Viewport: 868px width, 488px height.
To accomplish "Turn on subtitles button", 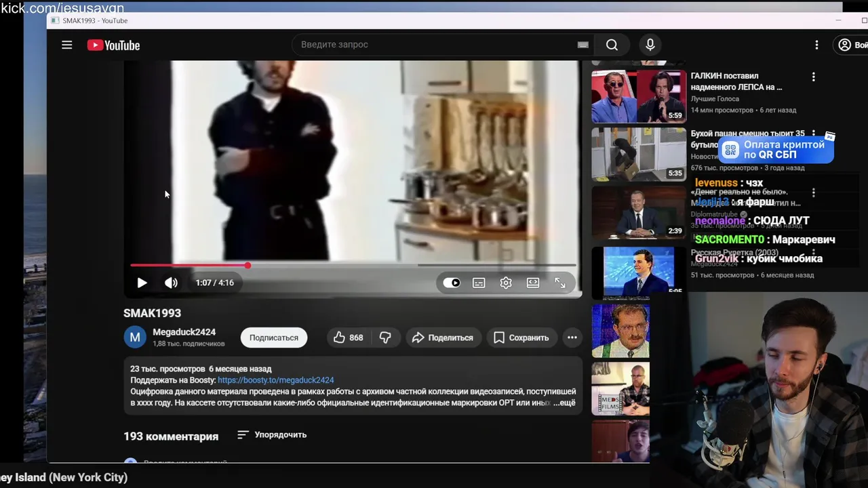I will 479,283.
